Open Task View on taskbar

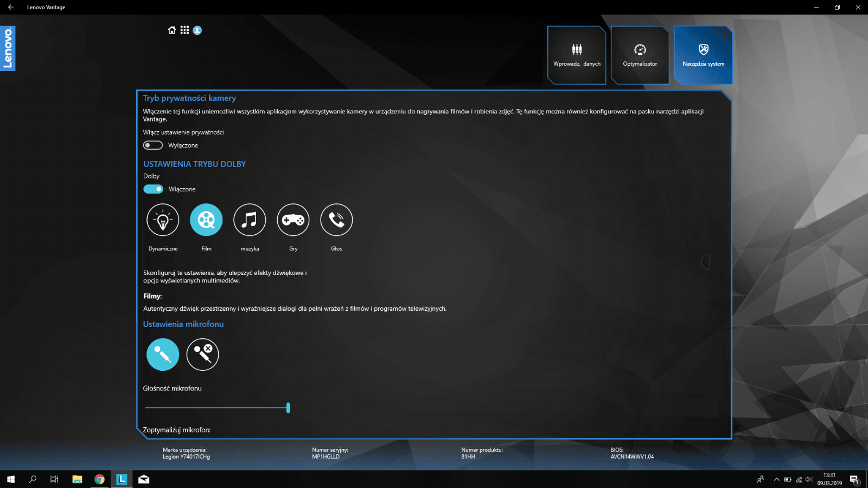54,479
